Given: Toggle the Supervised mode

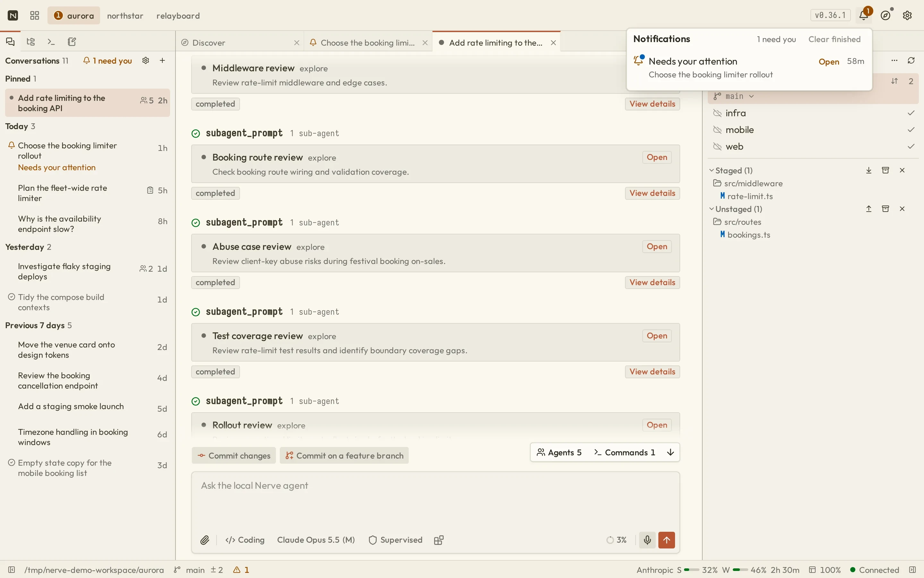Looking at the screenshot, I should 396,540.
